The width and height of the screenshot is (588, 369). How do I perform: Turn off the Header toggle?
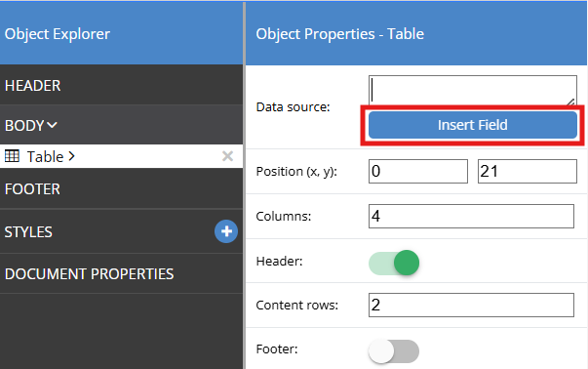tap(394, 263)
